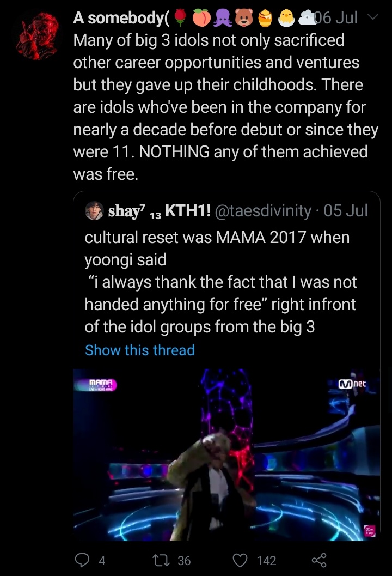Image resolution: width=392 pixels, height=576 pixels.
Task: Open the Show this thread link
Action: 139,350
